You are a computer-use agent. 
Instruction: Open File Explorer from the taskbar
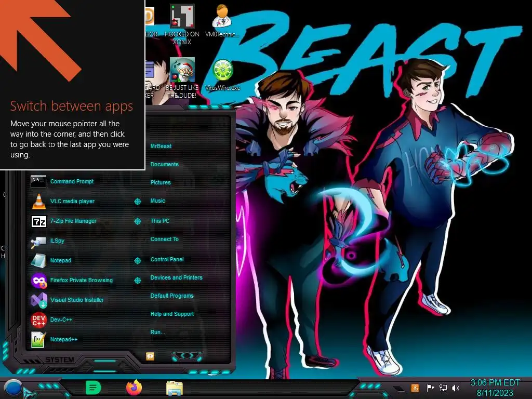click(175, 388)
